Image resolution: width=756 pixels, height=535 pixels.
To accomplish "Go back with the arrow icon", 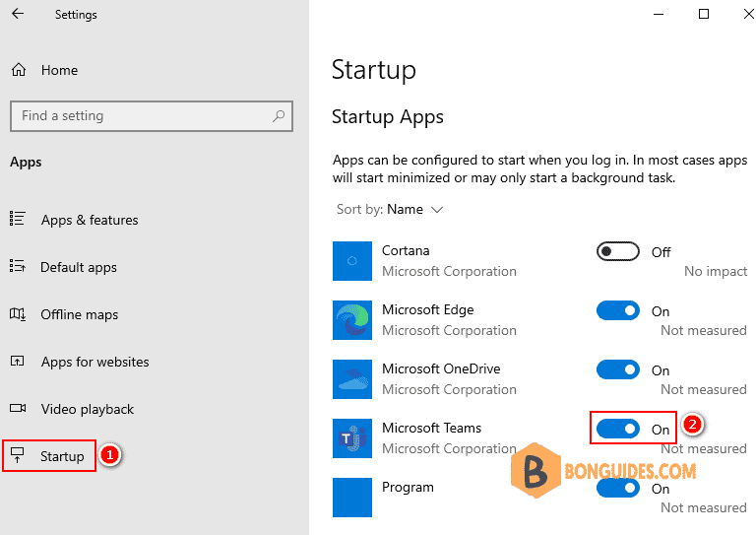I will [18, 14].
